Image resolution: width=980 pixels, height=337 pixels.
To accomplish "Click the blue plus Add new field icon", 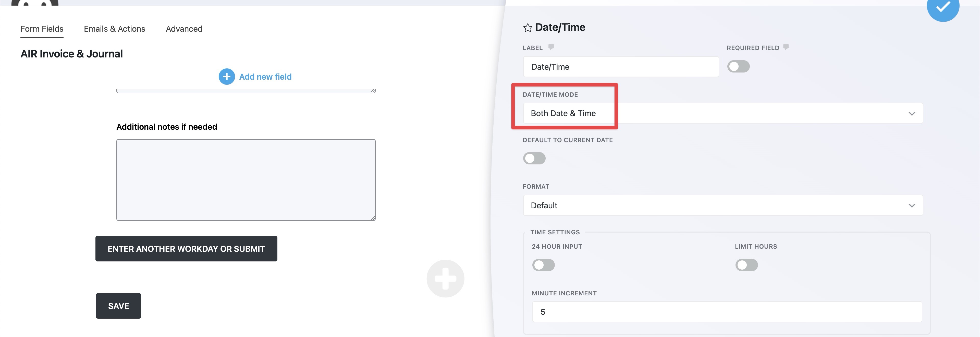I will pos(227,77).
